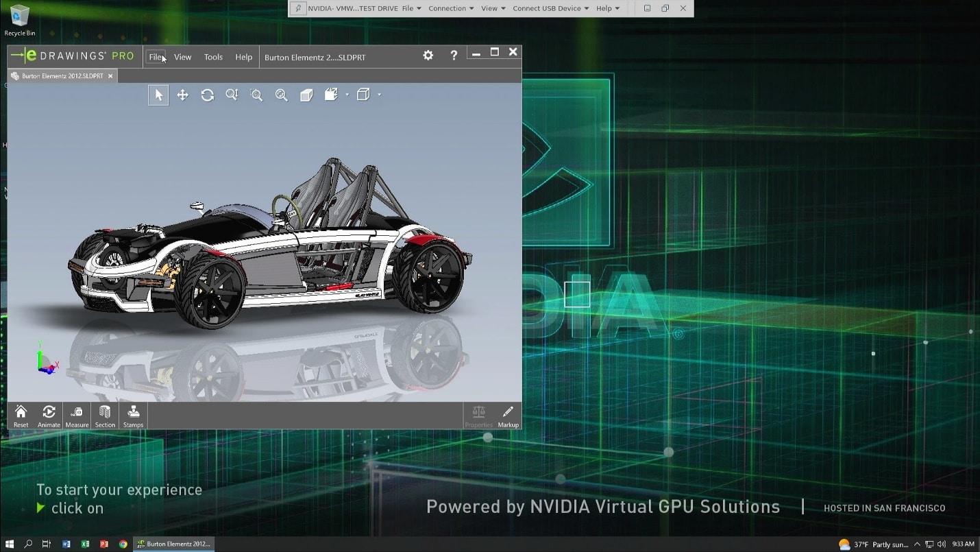980x552 pixels.
Task: Show hidden system tray icons chevron
Action: [x=917, y=544]
